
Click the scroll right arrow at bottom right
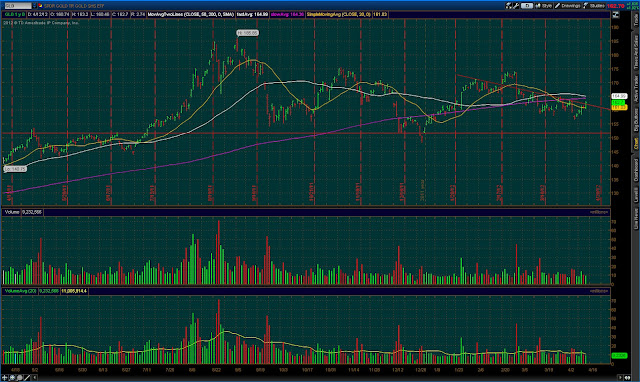(x=620, y=378)
